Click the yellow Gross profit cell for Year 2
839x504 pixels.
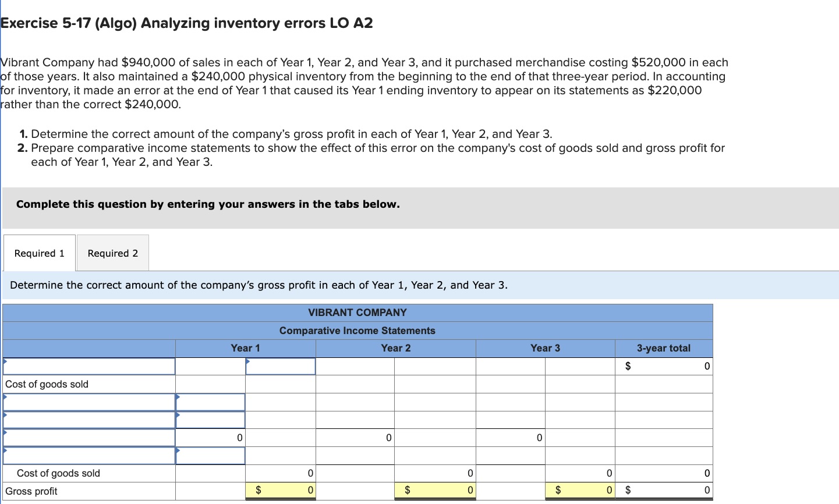[x=434, y=491]
